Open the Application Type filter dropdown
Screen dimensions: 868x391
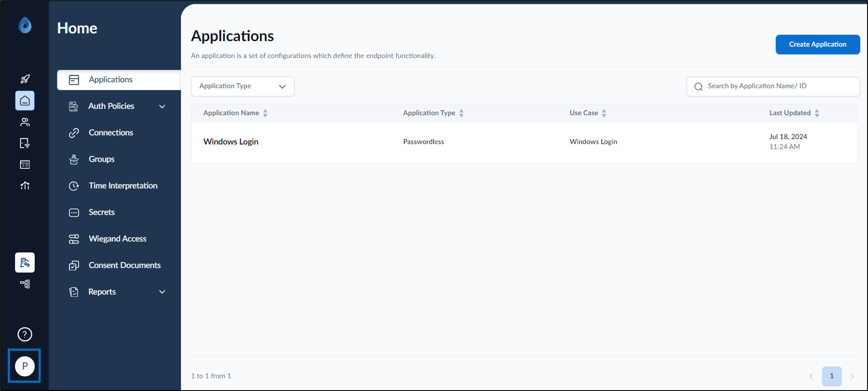(x=243, y=86)
